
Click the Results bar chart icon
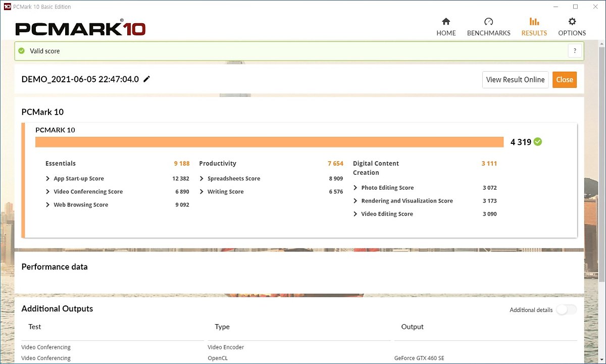(534, 21)
